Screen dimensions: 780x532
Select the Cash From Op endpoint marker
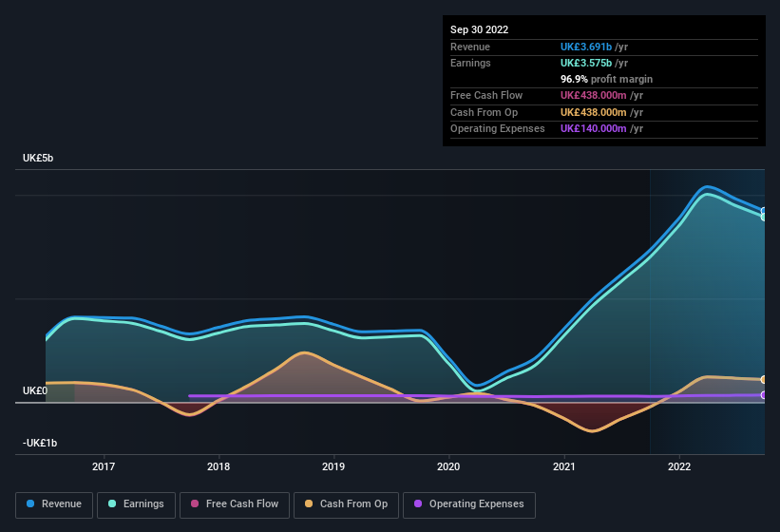[x=764, y=380]
